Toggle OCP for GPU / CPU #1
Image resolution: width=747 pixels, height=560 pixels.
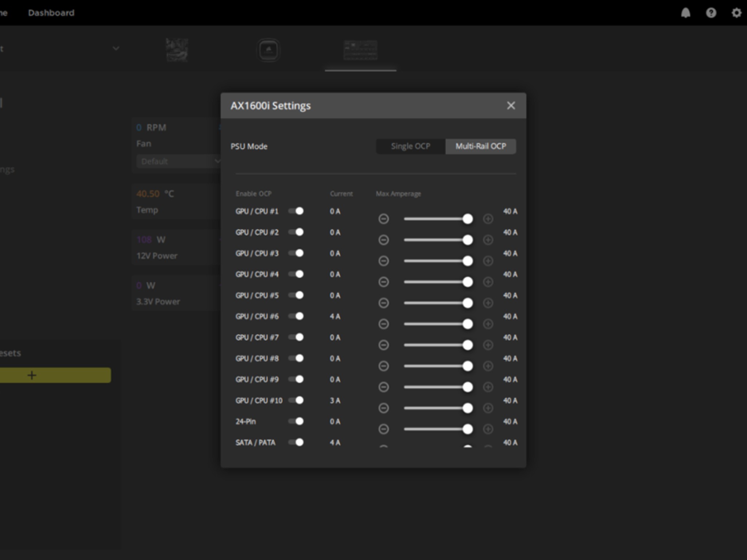tap(296, 211)
